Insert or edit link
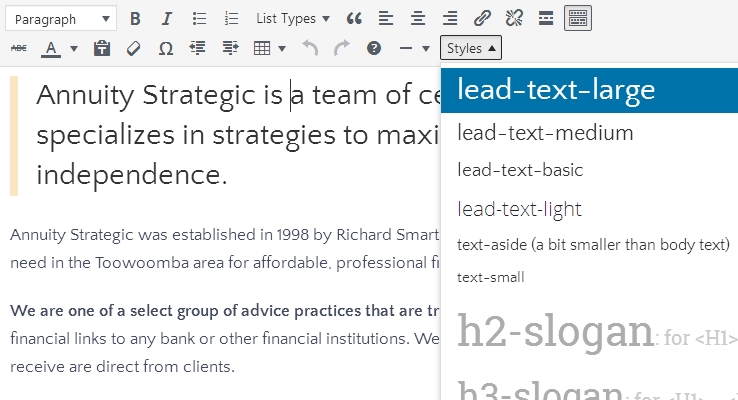Screen dimensions: 738x400 click(482, 19)
